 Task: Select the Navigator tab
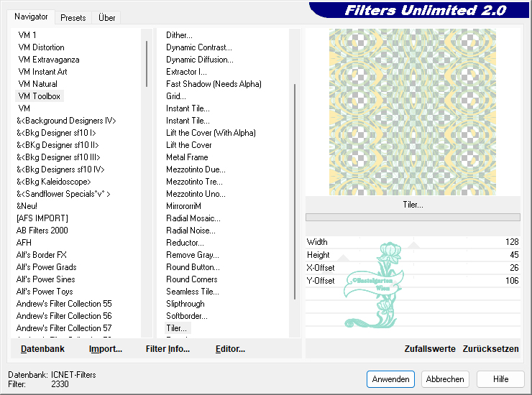pos(32,17)
